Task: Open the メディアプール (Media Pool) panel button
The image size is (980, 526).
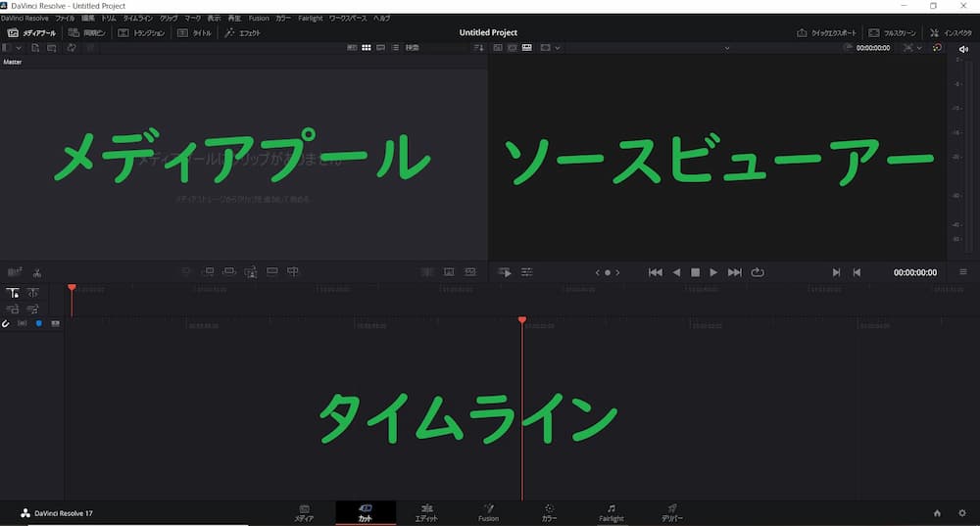Action: click(31, 33)
